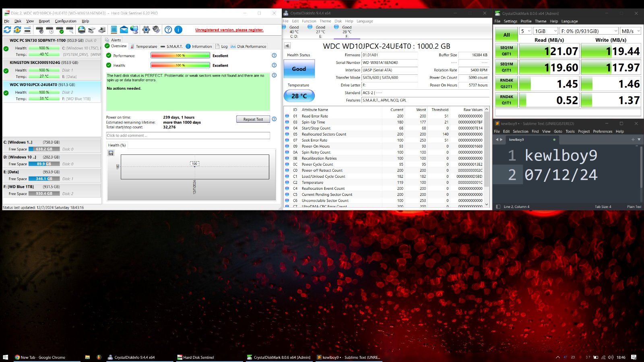The image size is (644, 362).
Task: Click the save icon above the health graph
Action: [x=111, y=153]
